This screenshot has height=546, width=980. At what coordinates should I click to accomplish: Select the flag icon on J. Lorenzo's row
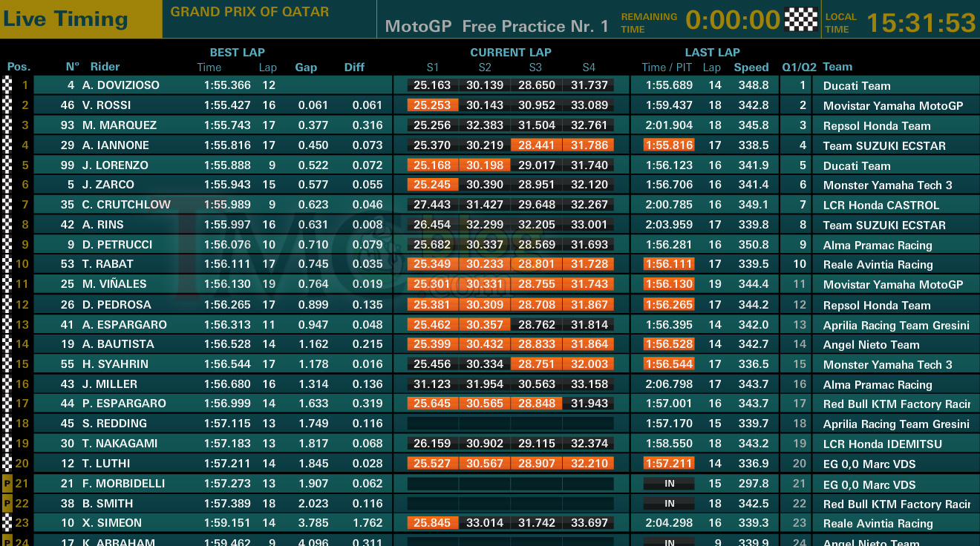pos(7,165)
